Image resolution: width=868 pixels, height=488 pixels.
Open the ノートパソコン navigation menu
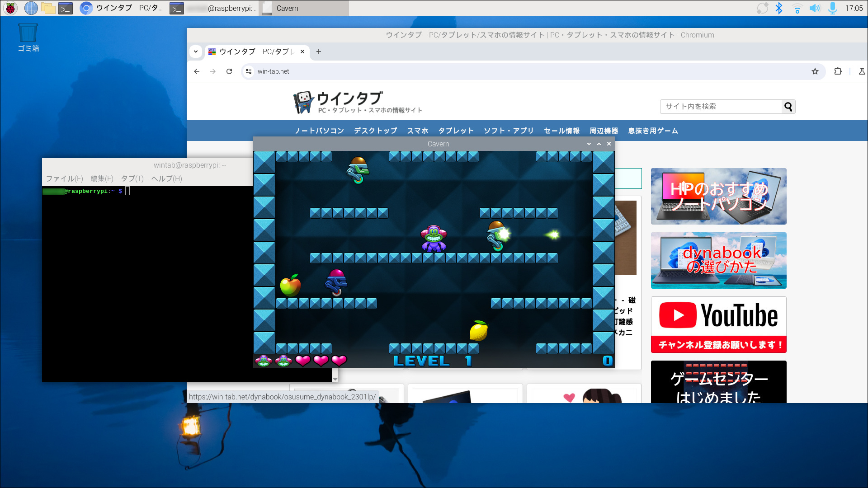tap(319, 131)
